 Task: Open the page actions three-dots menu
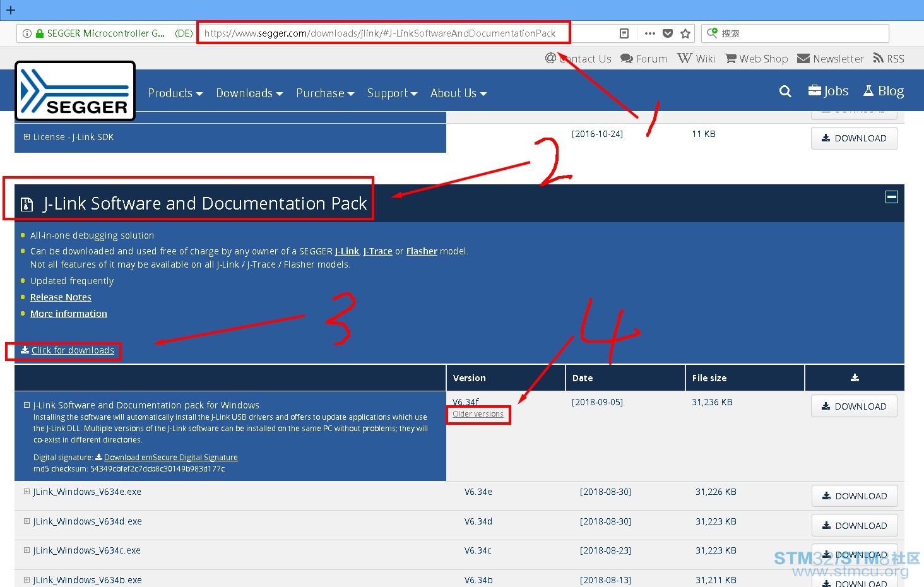coord(650,33)
